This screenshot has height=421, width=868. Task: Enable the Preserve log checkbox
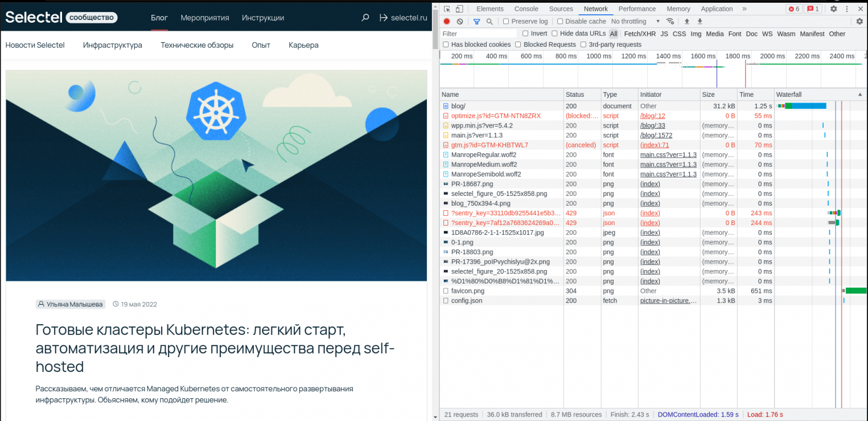pyautogui.click(x=506, y=22)
